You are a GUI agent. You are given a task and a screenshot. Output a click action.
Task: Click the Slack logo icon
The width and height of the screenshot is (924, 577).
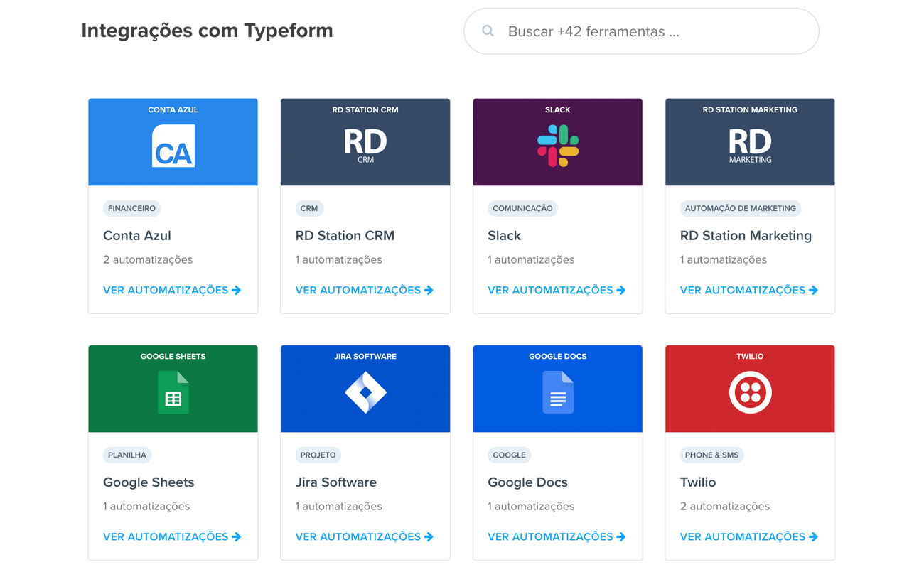coord(558,146)
